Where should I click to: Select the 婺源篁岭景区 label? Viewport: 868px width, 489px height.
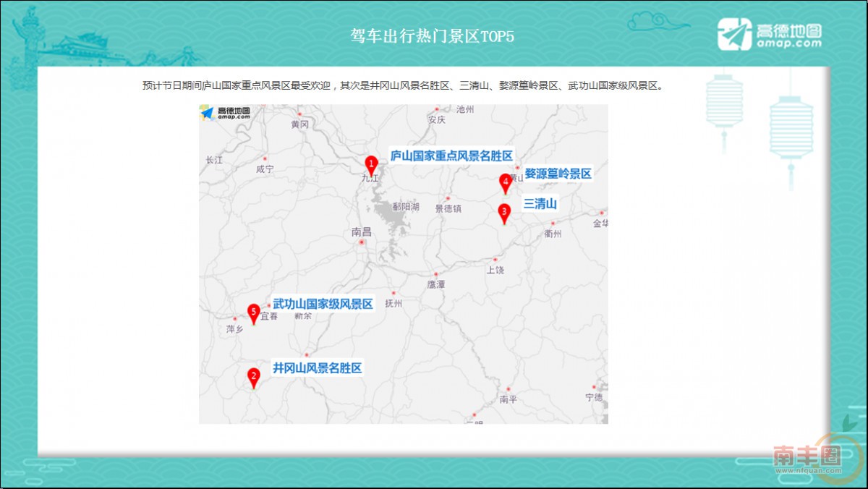tap(558, 174)
